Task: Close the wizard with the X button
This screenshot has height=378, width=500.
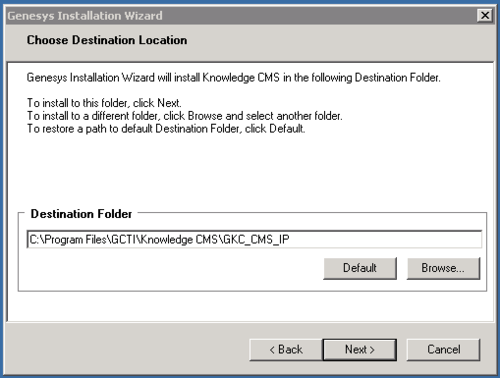Action: (x=485, y=15)
